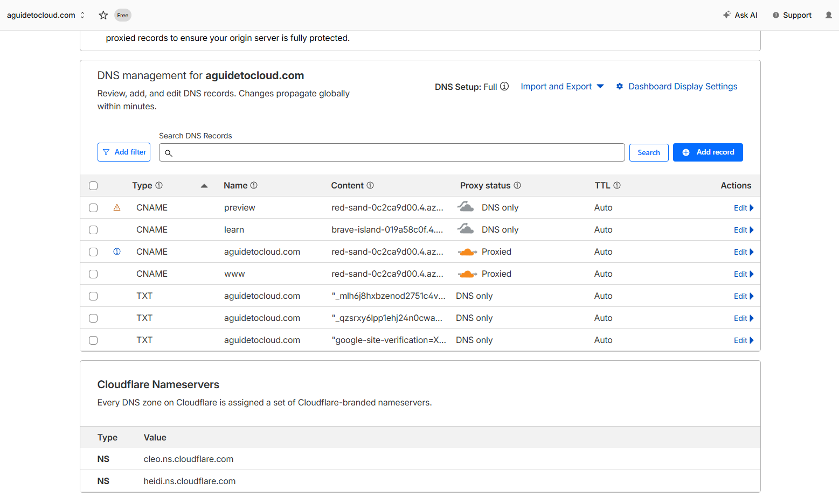Click the info icon beside the aguidetocloud.com CNAME record
839x504 pixels.
tap(117, 251)
